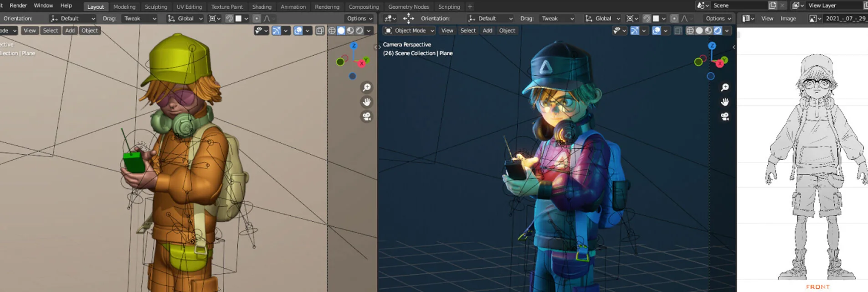Screen dimensions: 868x292
Task: Click blue Z axis on Camera Perspective gizmo
Action: [712, 46]
